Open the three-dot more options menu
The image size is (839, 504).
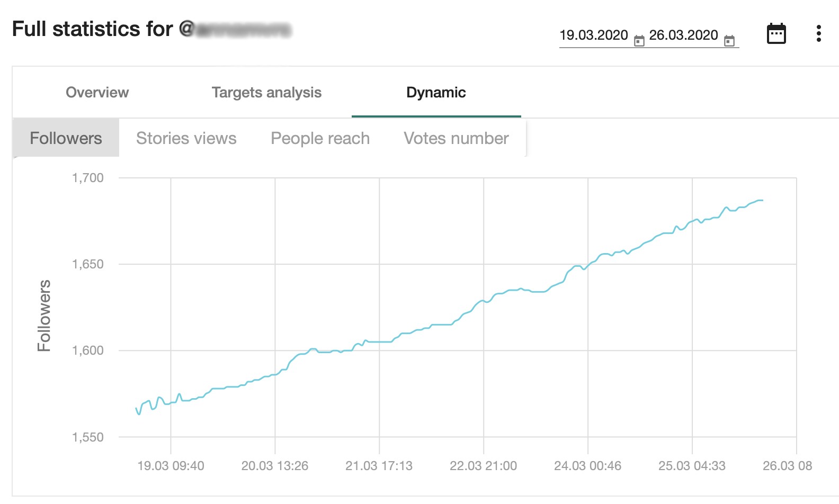(819, 33)
